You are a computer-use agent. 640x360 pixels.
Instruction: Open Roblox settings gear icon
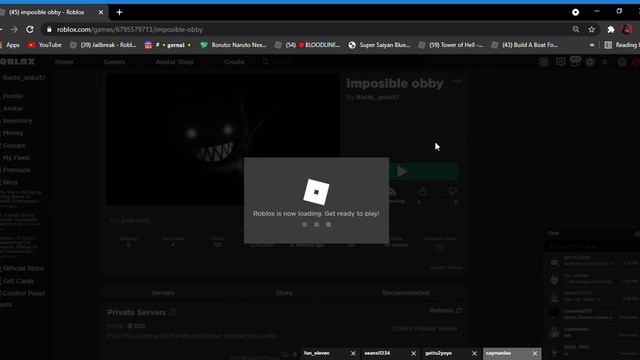tap(622, 62)
